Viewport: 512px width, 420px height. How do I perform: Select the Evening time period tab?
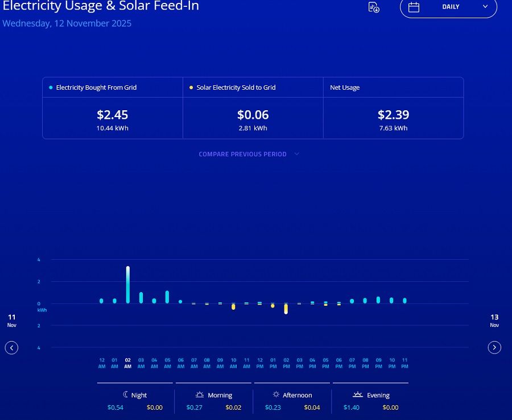coord(370,396)
